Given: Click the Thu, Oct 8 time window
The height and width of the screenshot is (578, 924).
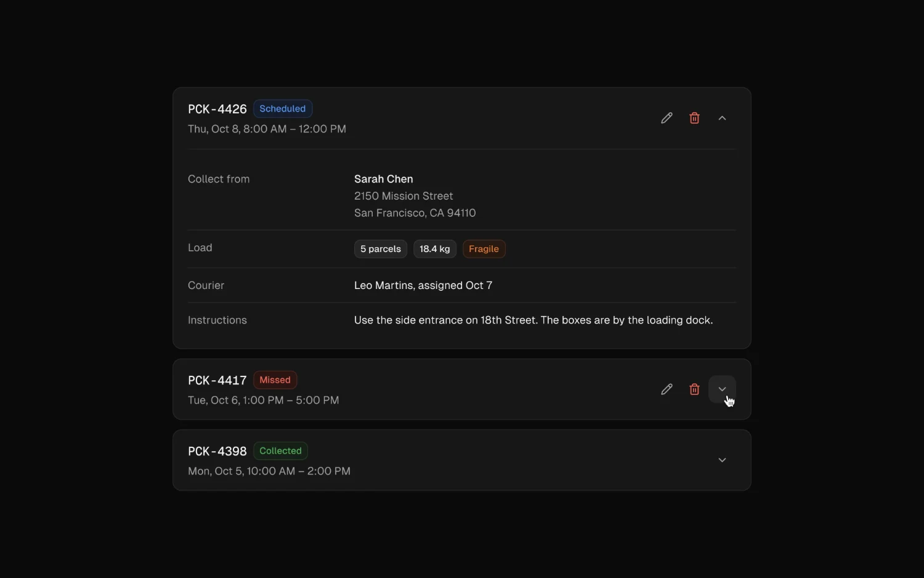Looking at the screenshot, I should pos(267,129).
